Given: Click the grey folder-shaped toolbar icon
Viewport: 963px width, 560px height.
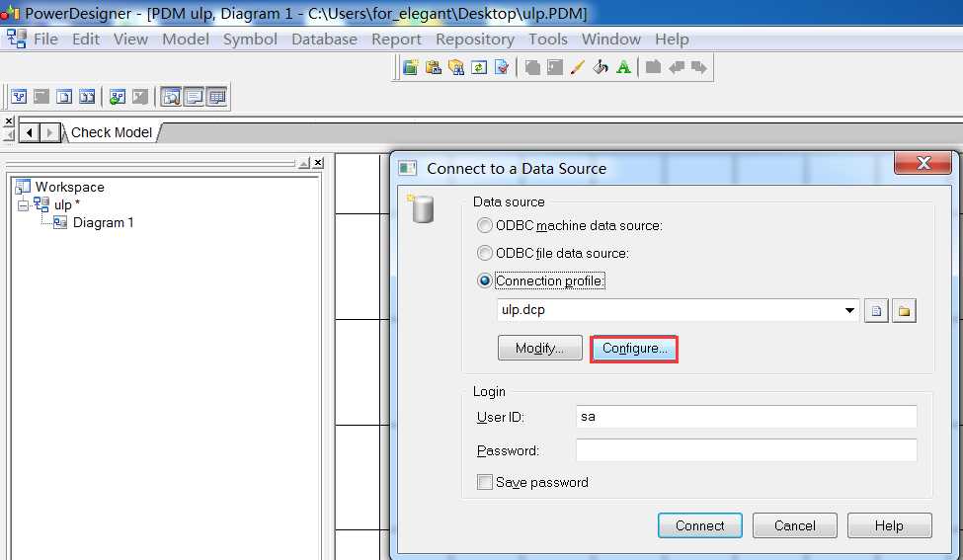Looking at the screenshot, I should pyautogui.click(x=654, y=67).
